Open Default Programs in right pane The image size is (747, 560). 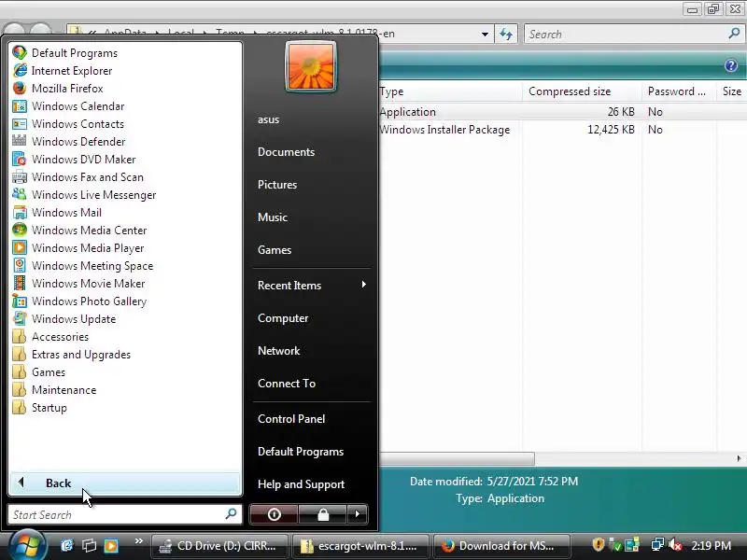pos(301,452)
